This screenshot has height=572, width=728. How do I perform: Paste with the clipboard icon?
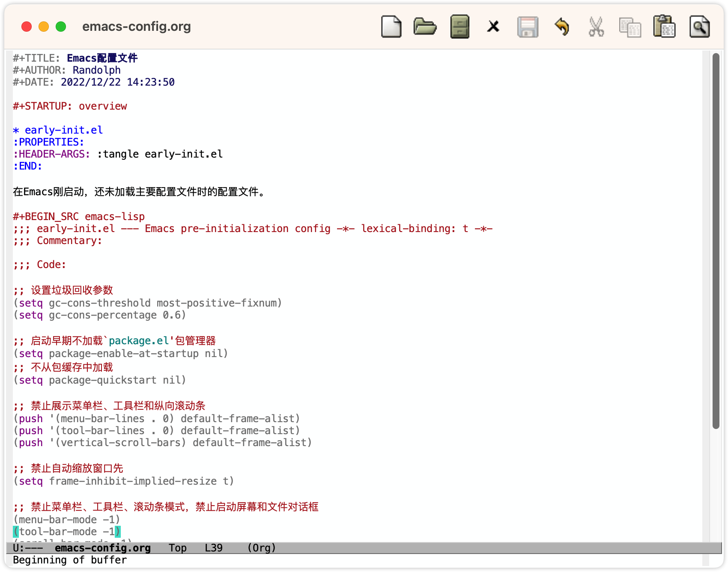664,27
